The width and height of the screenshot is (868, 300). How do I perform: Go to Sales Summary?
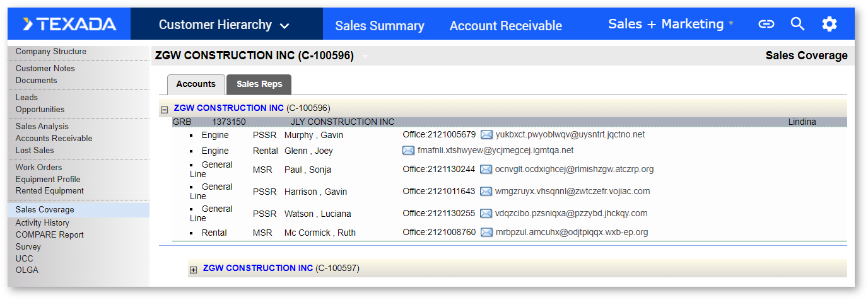tap(380, 26)
